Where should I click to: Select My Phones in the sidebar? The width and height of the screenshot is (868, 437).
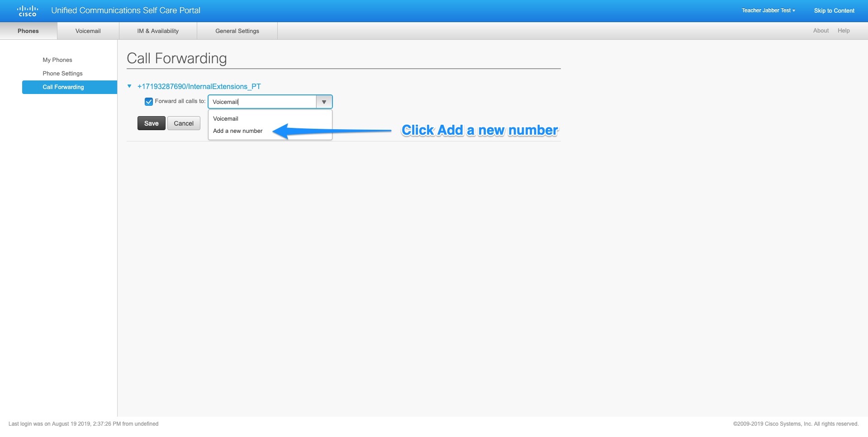click(57, 60)
